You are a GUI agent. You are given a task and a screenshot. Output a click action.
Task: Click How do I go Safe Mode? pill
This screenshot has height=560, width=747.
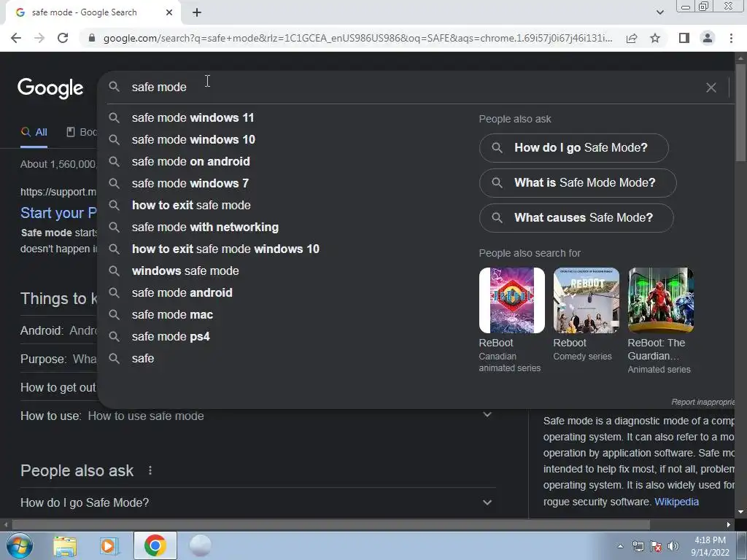pyautogui.click(x=574, y=147)
